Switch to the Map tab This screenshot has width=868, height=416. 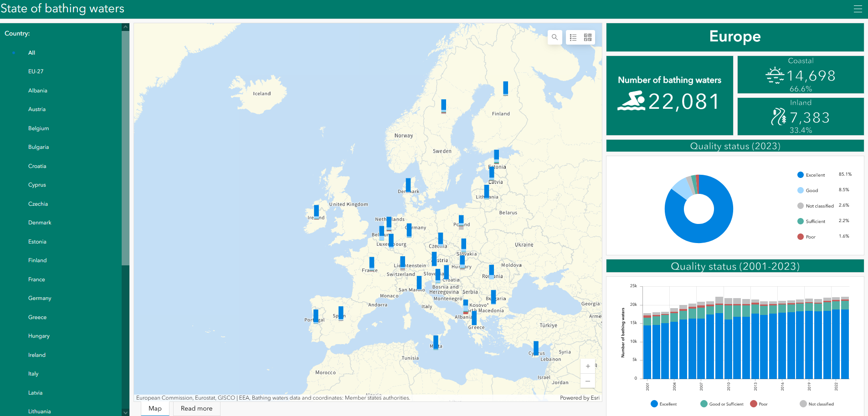tap(155, 409)
